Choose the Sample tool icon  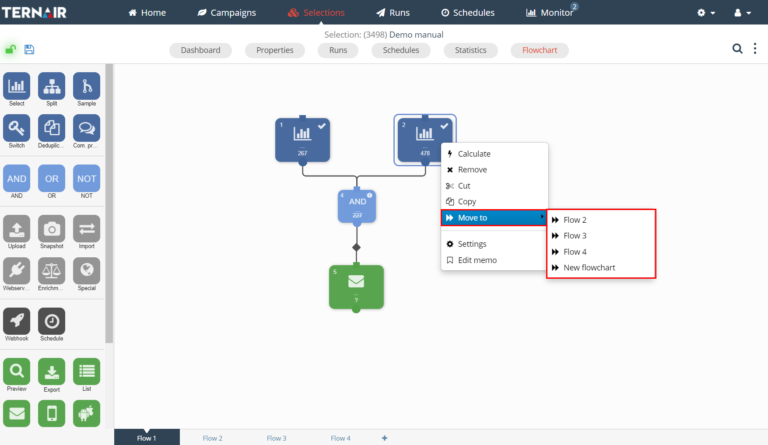coord(87,86)
